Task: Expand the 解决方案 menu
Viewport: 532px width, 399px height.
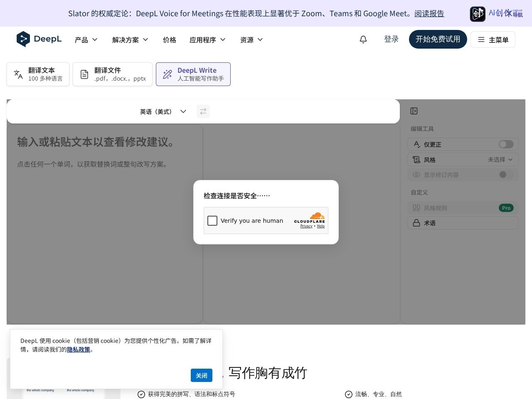Action: pyautogui.click(x=130, y=40)
